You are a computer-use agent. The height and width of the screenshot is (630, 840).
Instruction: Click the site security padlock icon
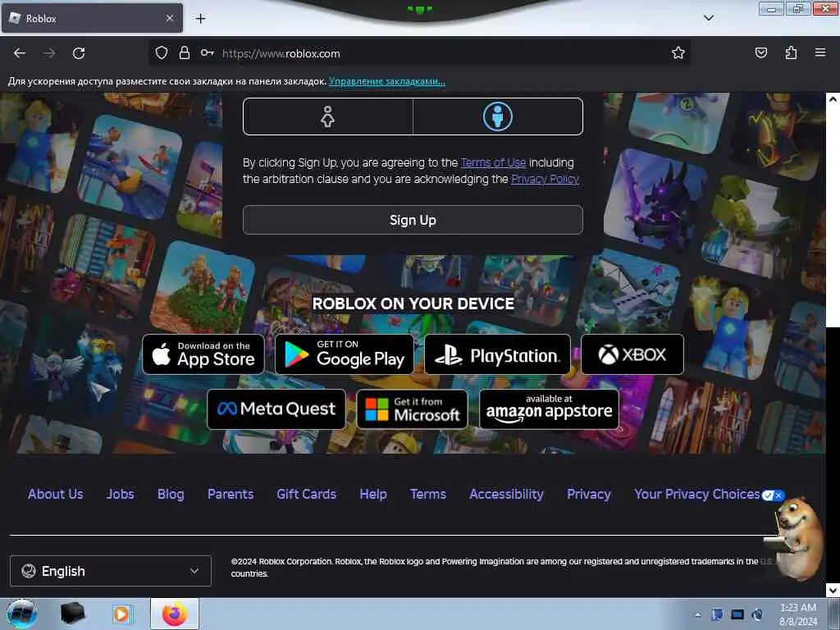tap(185, 53)
